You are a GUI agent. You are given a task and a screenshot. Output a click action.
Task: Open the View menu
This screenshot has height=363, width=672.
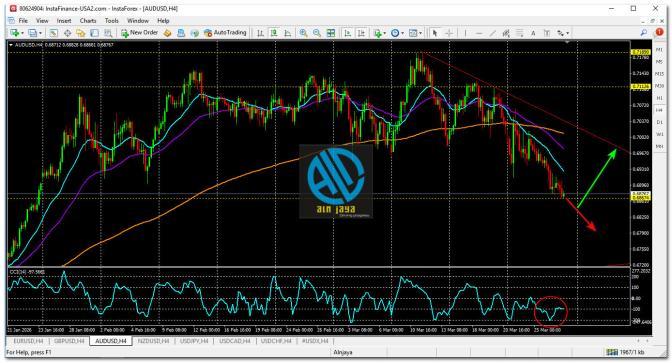(42, 21)
